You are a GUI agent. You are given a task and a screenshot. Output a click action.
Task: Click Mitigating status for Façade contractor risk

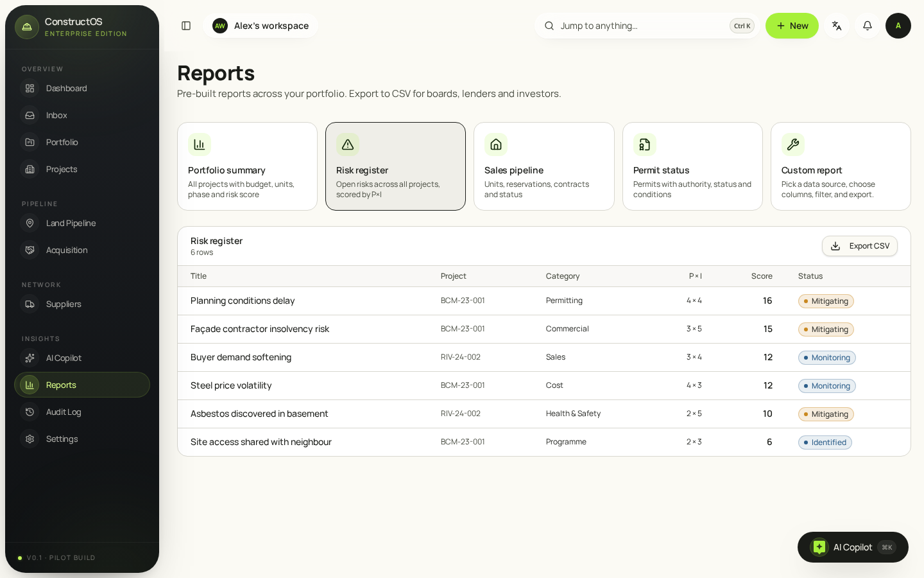[826, 329]
